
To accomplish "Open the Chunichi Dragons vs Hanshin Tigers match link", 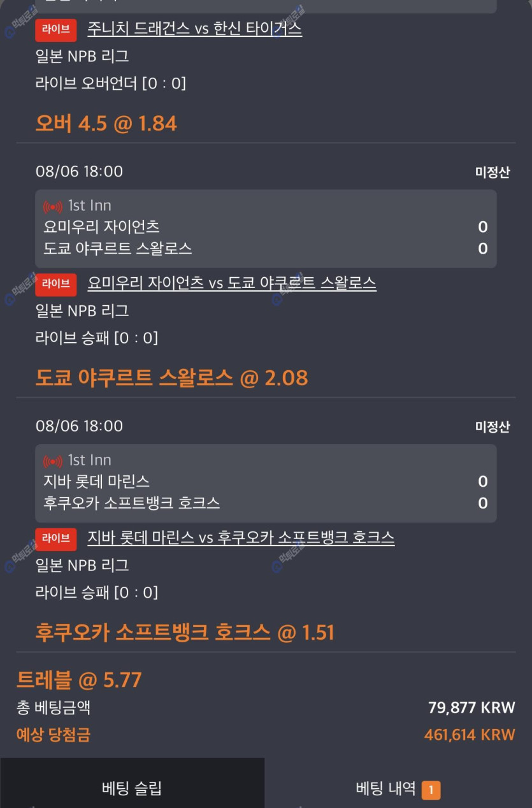I will [x=194, y=29].
